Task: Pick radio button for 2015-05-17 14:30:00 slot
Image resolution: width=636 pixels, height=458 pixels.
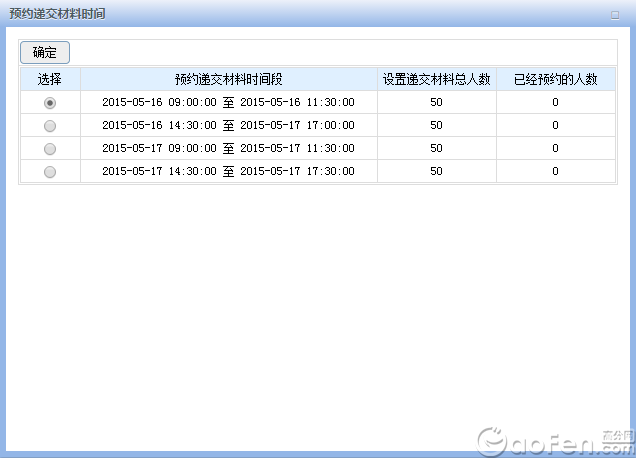Action: click(50, 172)
